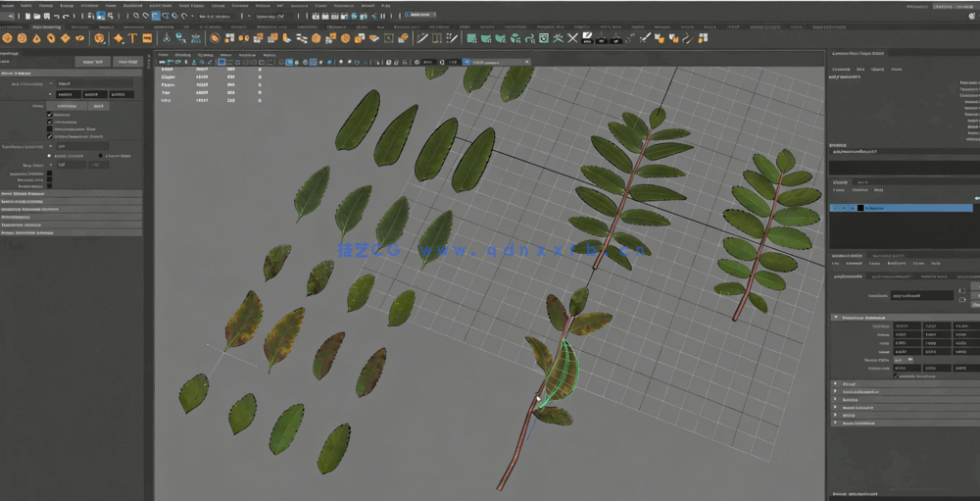Toggle the checkbox below the attribute fields
The width and height of the screenshot is (980, 501).
[894, 376]
